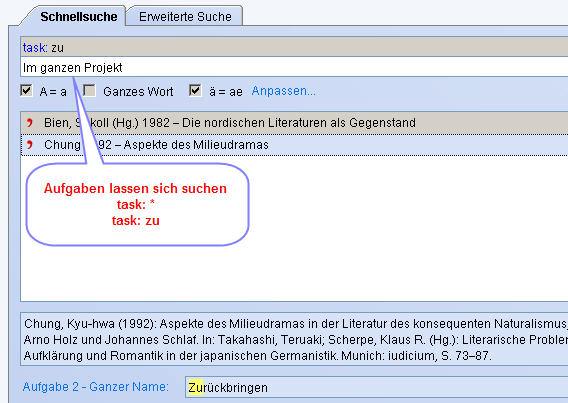Click empty area of the results list
This screenshot has width=568, height=403.
pos(398,228)
